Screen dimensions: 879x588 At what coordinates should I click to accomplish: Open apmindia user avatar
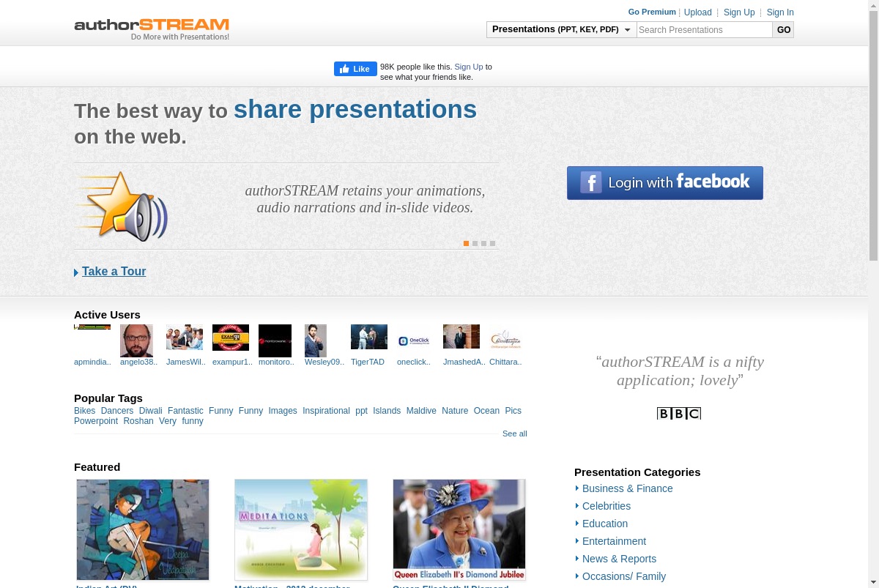(92, 327)
